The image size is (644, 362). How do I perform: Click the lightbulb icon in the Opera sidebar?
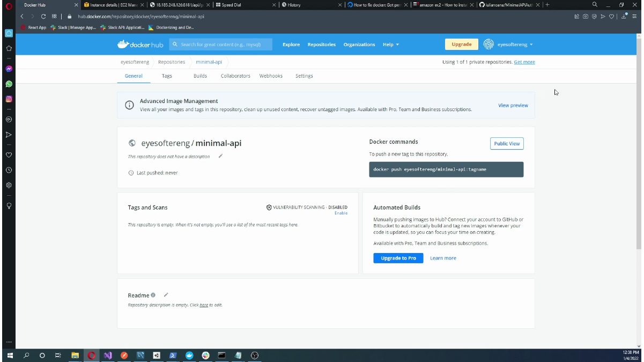pyautogui.click(x=9, y=205)
